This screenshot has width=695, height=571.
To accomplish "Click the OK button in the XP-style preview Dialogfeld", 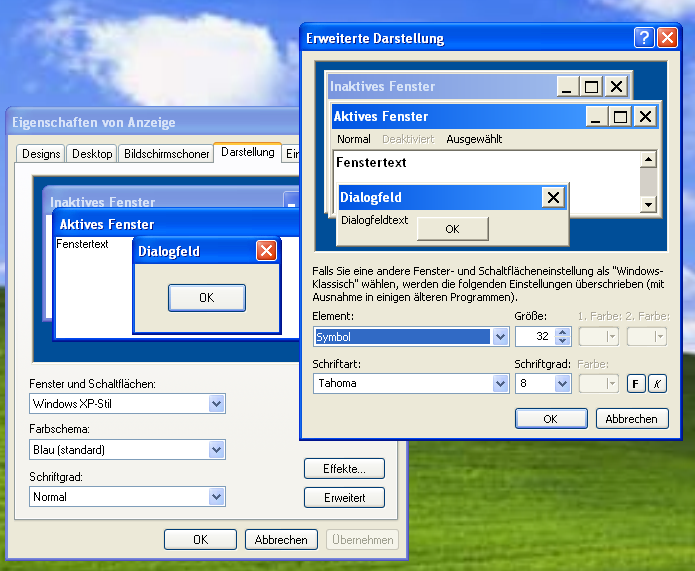I will coord(207,297).
